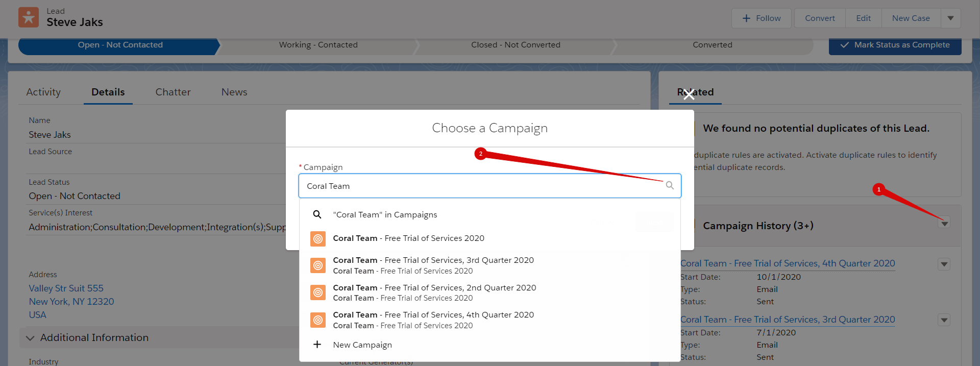Switch to the Activity tab

[x=43, y=92]
